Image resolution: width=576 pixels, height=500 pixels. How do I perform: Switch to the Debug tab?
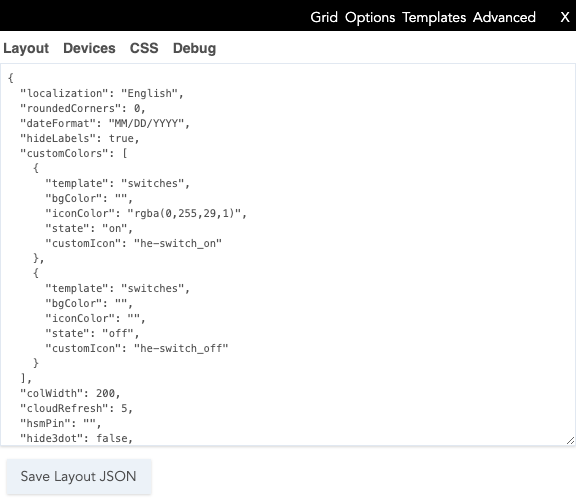[194, 48]
